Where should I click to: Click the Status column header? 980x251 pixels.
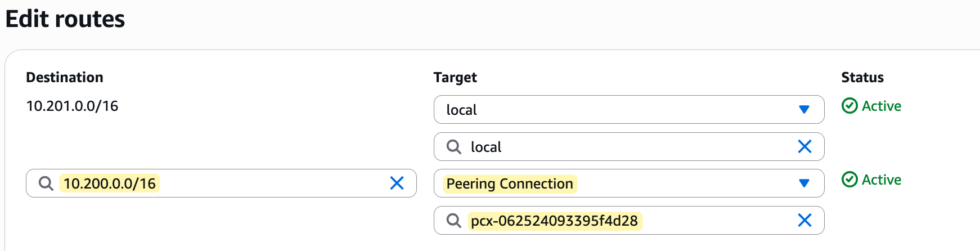(x=862, y=77)
